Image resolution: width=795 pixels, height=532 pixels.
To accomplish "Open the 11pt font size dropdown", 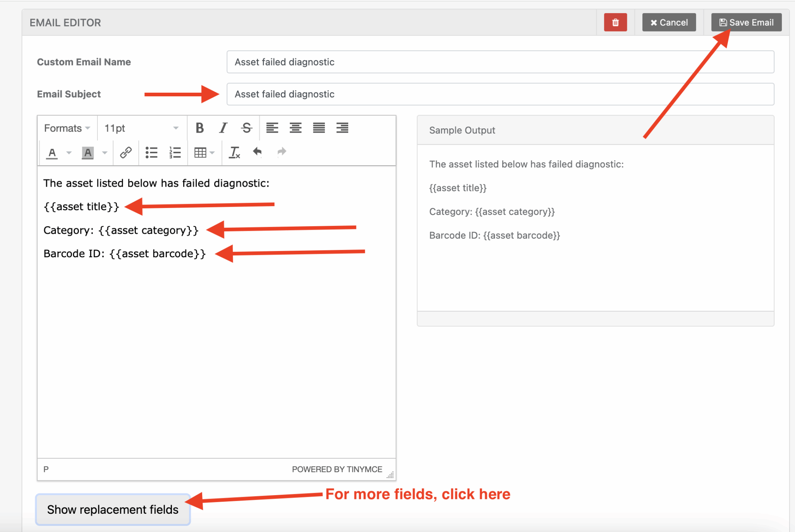I will [x=141, y=128].
